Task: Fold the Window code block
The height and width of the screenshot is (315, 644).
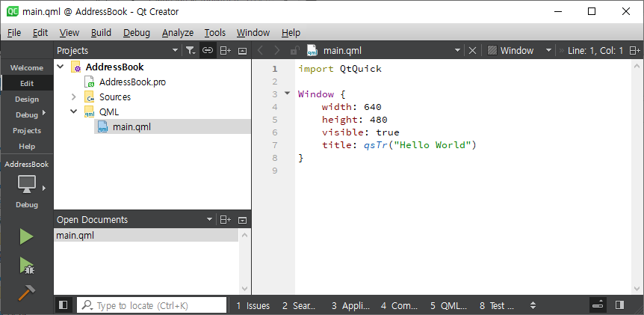Action: (x=287, y=94)
